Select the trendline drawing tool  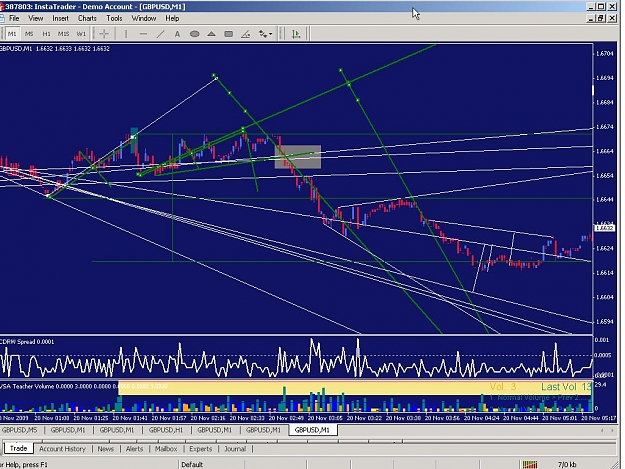pos(160,34)
